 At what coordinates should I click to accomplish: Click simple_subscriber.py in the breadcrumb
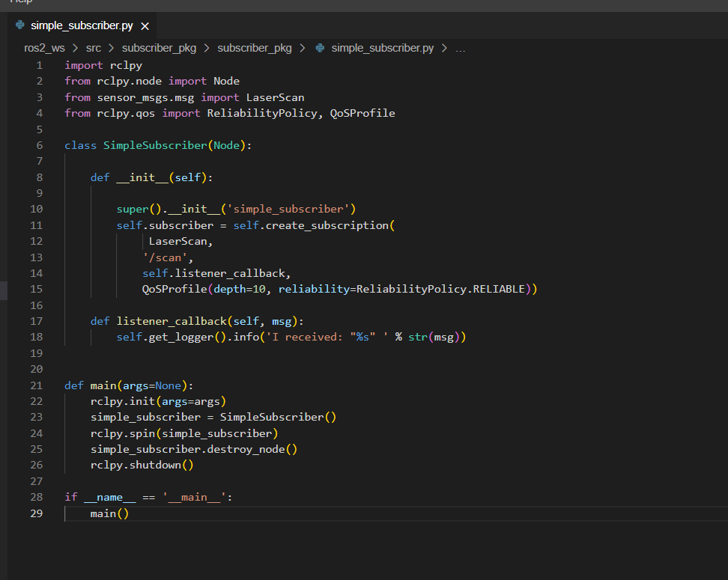[383, 48]
